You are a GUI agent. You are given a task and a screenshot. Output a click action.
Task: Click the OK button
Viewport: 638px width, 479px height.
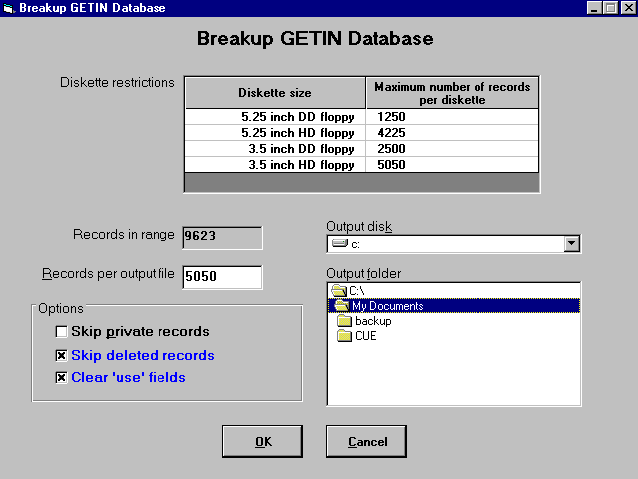[262, 442]
